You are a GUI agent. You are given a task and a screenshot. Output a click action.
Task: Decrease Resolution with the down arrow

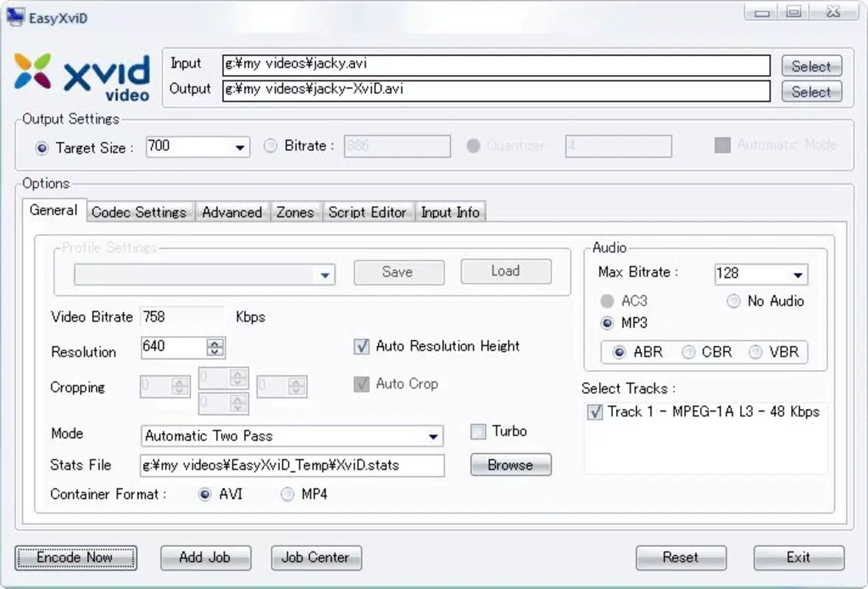coord(215,352)
